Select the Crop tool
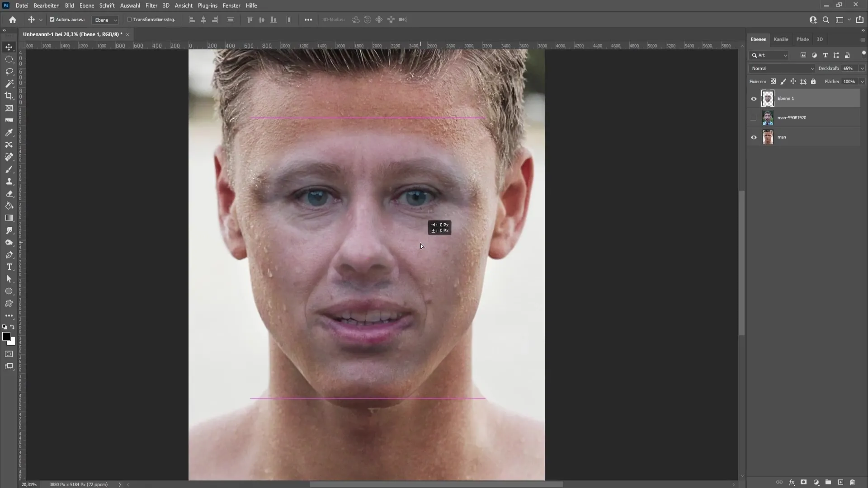 pyautogui.click(x=9, y=95)
